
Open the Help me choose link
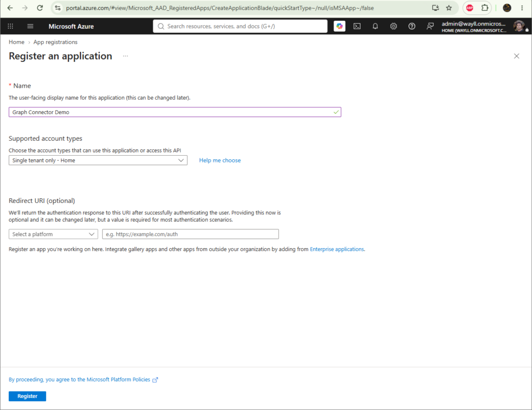(220, 160)
